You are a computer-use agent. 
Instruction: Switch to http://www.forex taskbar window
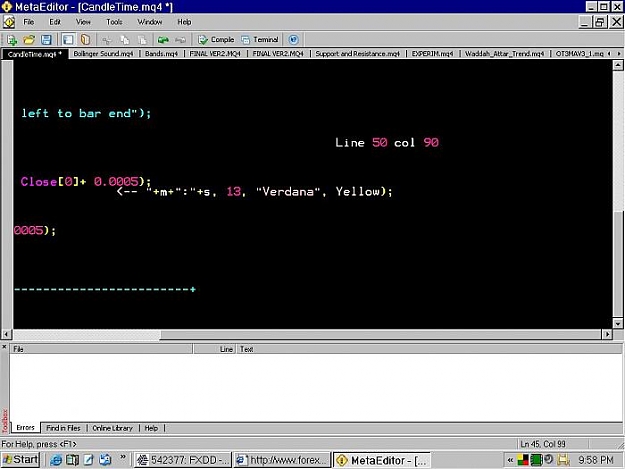pyautogui.click(x=282, y=460)
